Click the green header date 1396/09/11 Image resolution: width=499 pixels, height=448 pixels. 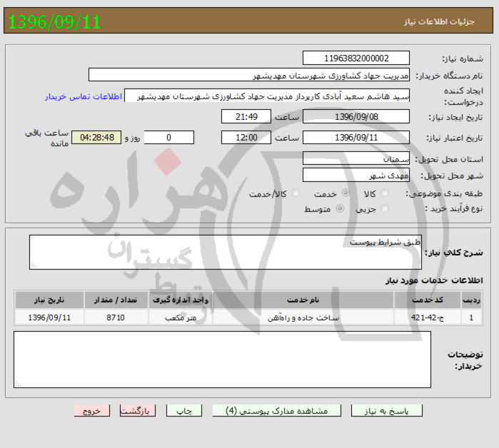pos(54,21)
